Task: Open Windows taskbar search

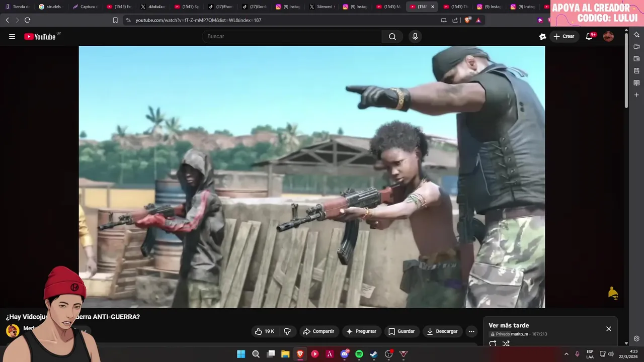Action: (256, 354)
